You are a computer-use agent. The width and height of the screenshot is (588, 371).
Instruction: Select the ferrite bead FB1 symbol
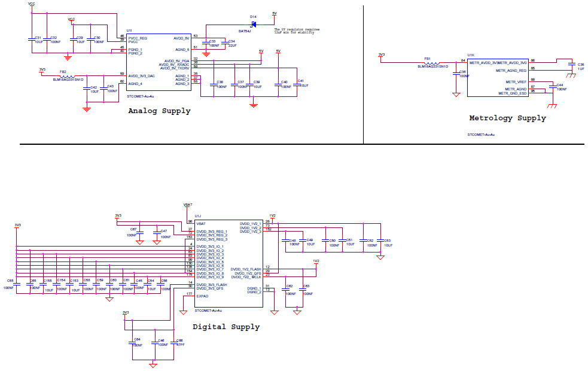click(432, 62)
